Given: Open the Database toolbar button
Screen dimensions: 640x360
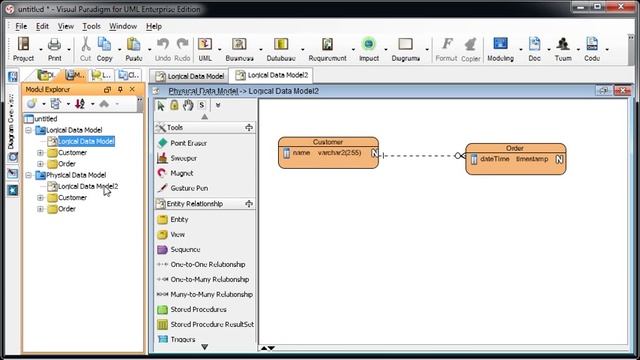Looking at the screenshot, I should point(281,49).
